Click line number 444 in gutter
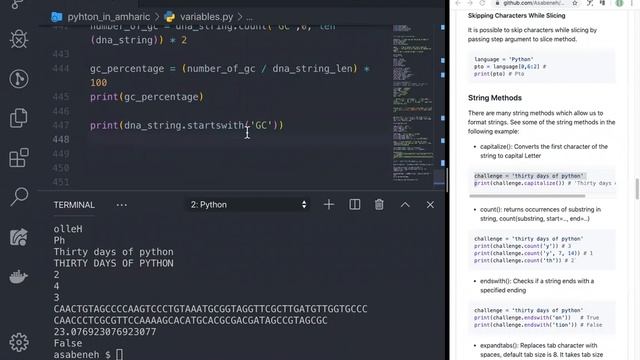 tap(60, 69)
